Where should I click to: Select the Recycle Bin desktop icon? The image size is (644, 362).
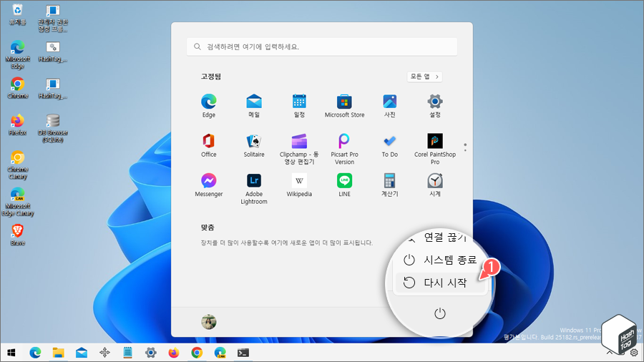pos(17,14)
